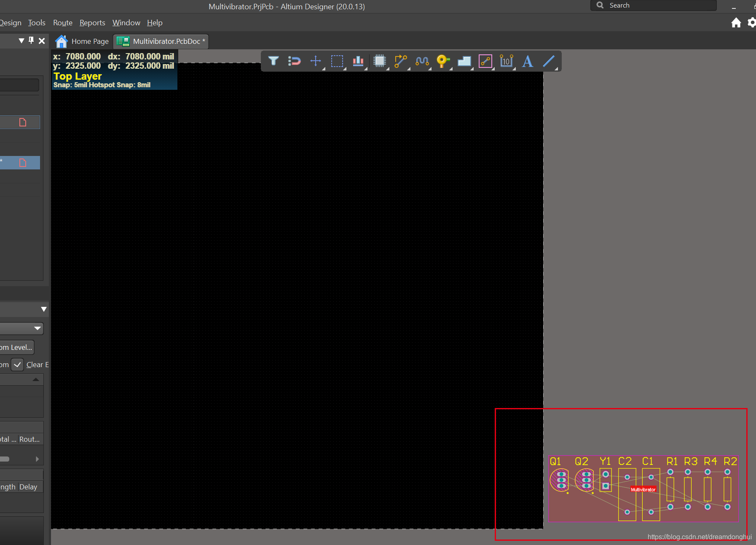Open the Route menu
Image resolution: width=756 pixels, height=545 pixels.
pyautogui.click(x=63, y=23)
